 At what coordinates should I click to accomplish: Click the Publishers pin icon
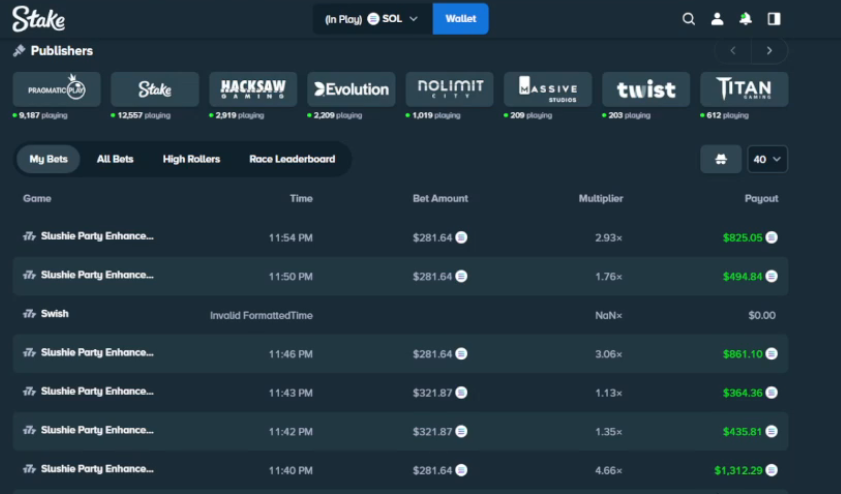[19, 51]
